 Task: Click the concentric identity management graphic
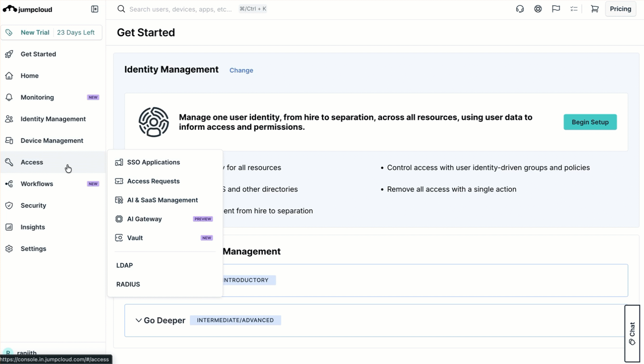[154, 122]
